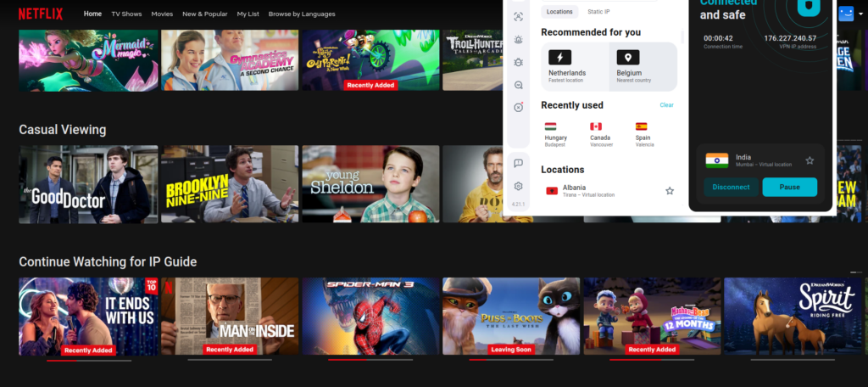This screenshot has height=387, width=868.
Task: Go to Netflix Home
Action: pyautogui.click(x=92, y=14)
